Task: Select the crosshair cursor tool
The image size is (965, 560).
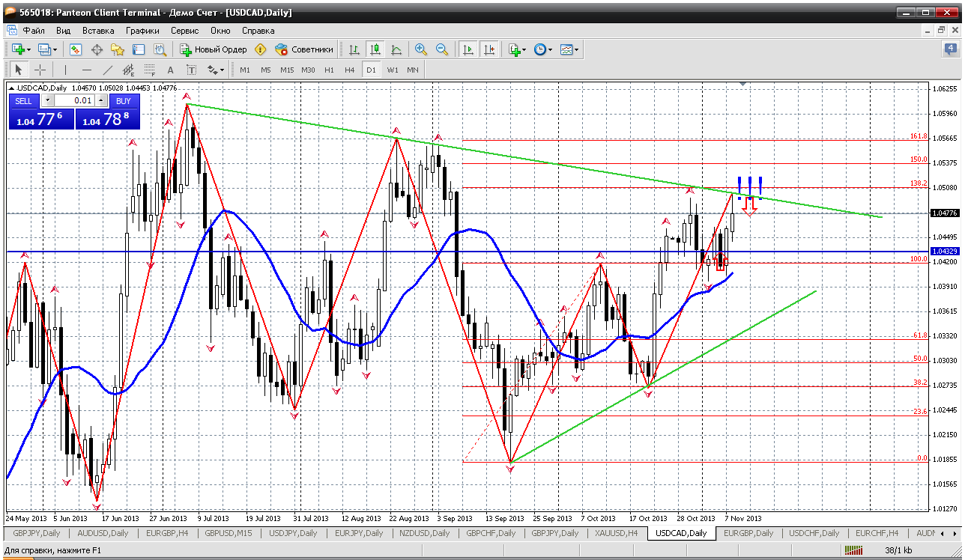Action: click(40, 70)
